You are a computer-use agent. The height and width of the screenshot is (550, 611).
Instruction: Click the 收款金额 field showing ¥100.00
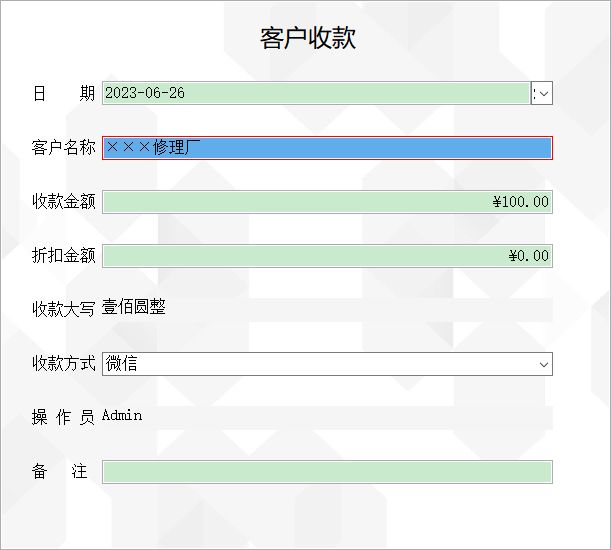327,202
